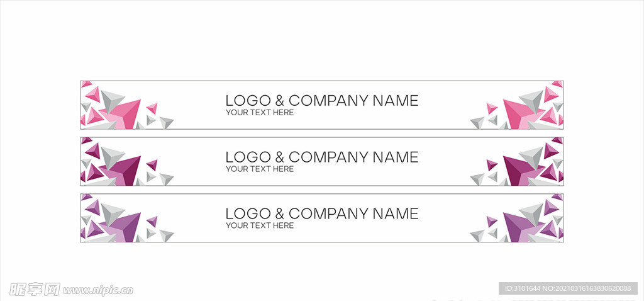
Task: Click "YOUR TEXT HERE" in the purple banner
Action: 260,225
